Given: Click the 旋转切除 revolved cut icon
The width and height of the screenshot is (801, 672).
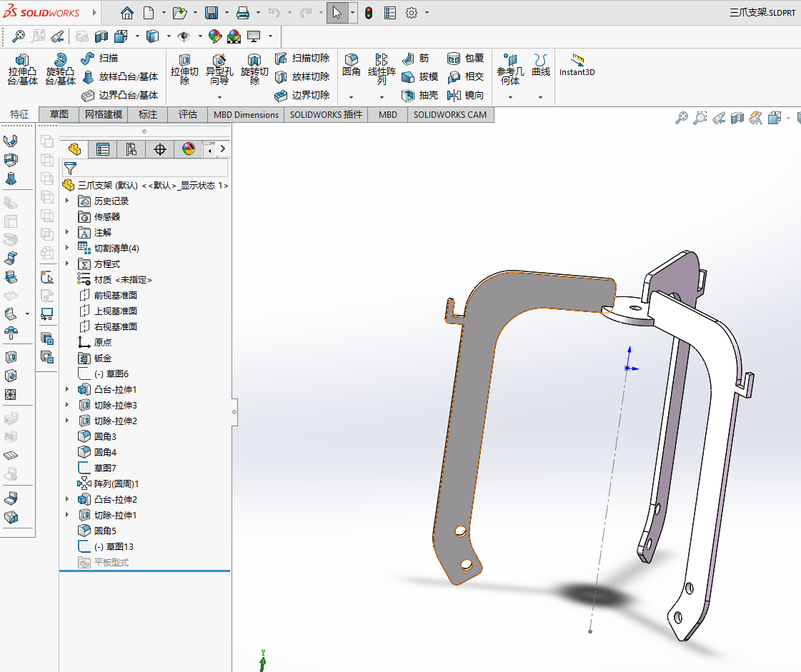Looking at the screenshot, I should tap(254, 70).
